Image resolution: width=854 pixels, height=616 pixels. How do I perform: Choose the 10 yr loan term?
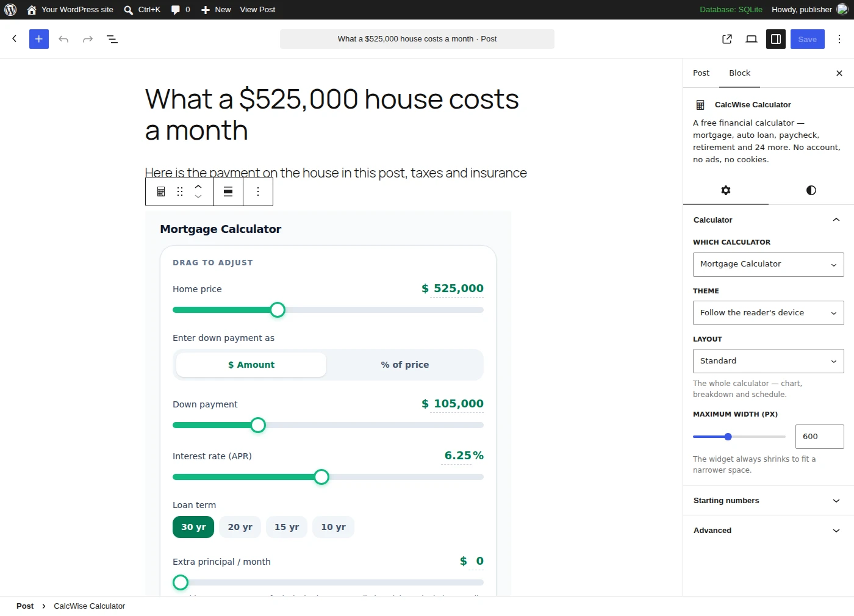tap(334, 527)
